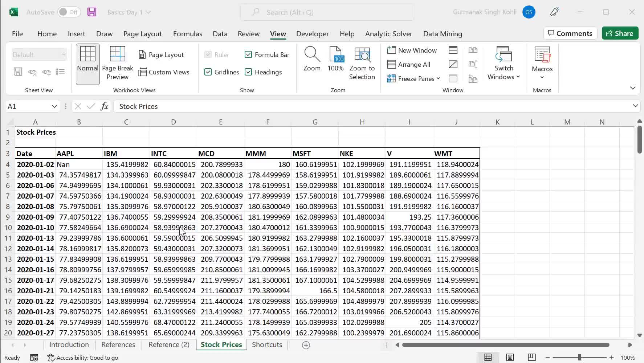Viewport: 644px width, 363px height.
Task: Uncheck the Gridlines checkbox
Action: click(208, 72)
